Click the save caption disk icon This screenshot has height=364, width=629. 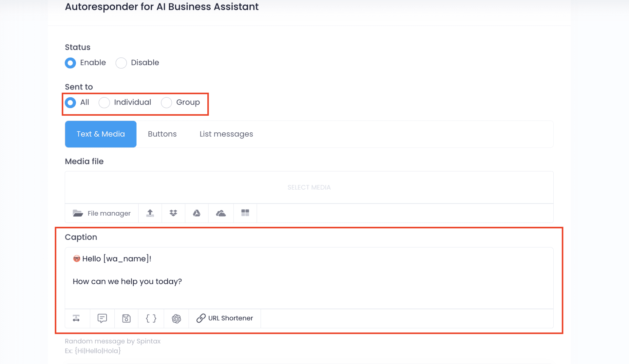(126, 318)
